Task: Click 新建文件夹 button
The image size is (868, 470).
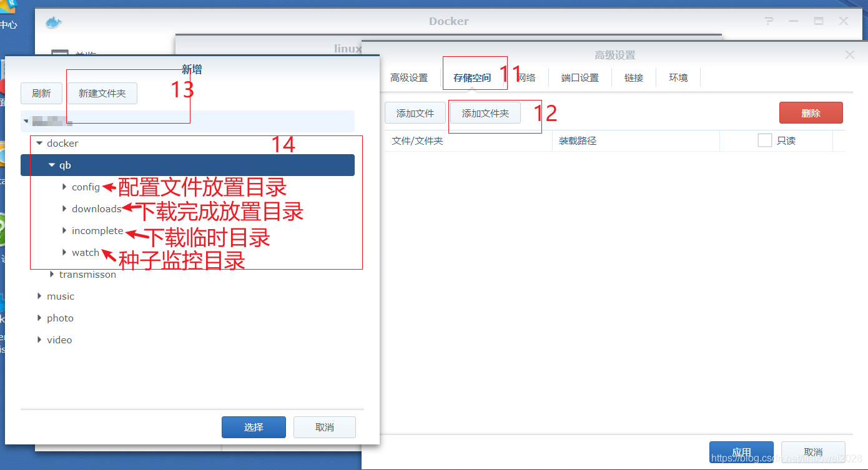Action: (x=102, y=94)
